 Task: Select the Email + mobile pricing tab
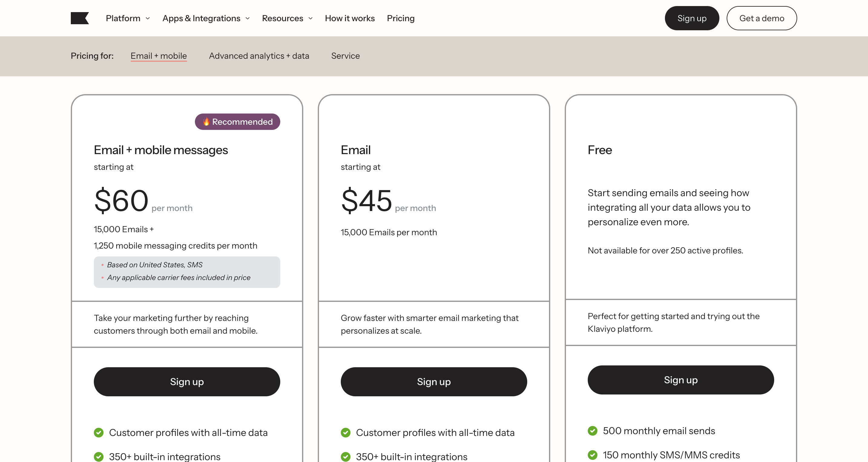click(x=158, y=56)
